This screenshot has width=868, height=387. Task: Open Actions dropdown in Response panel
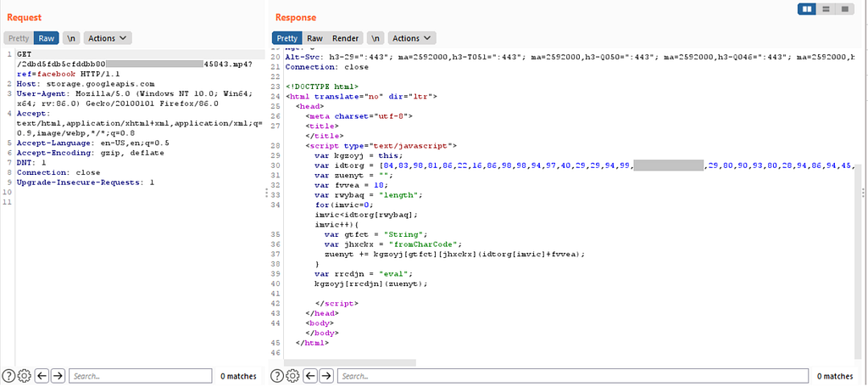pyautogui.click(x=412, y=38)
